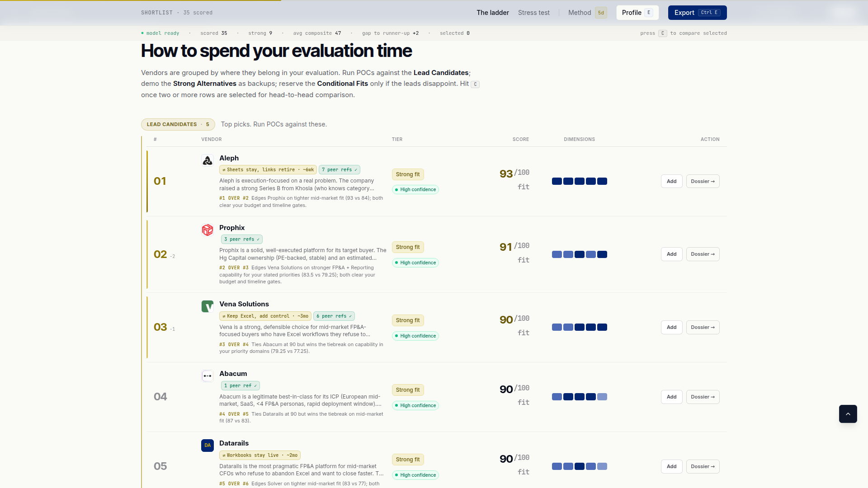Viewport: 868px width, 488px height.
Task: Open The ladder tab
Action: [493, 13]
